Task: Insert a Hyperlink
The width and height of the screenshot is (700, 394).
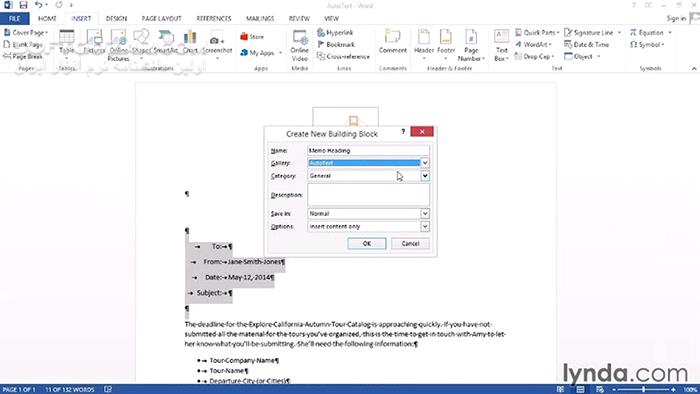Action: (x=335, y=33)
